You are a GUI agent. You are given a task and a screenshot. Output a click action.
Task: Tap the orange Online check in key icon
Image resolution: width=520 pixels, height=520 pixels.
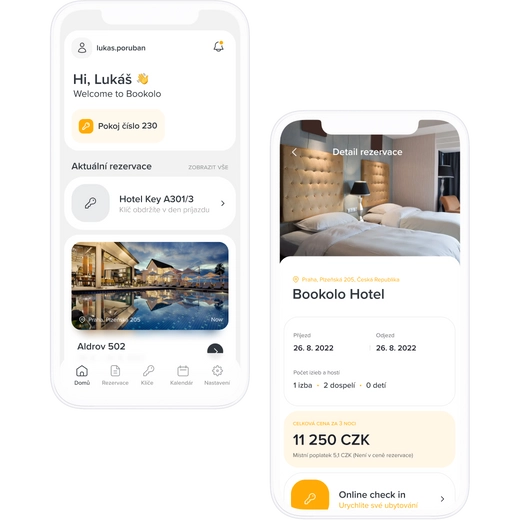pos(310,494)
